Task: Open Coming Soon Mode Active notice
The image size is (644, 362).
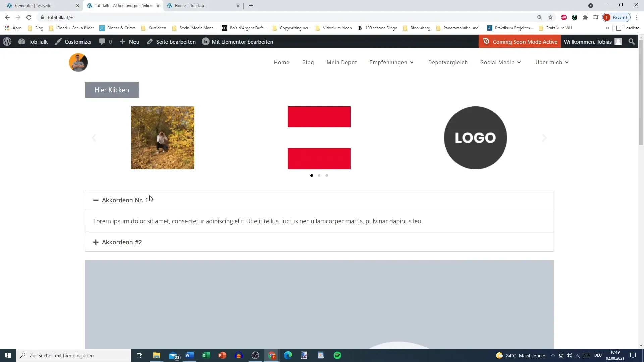Action: [x=520, y=42]
